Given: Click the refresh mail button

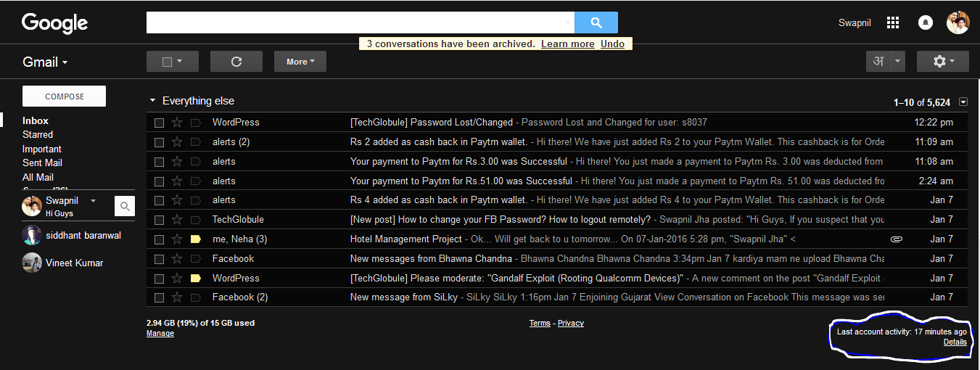Looking at the screenshot, I should pyautogui.click(x=236, y=62).
